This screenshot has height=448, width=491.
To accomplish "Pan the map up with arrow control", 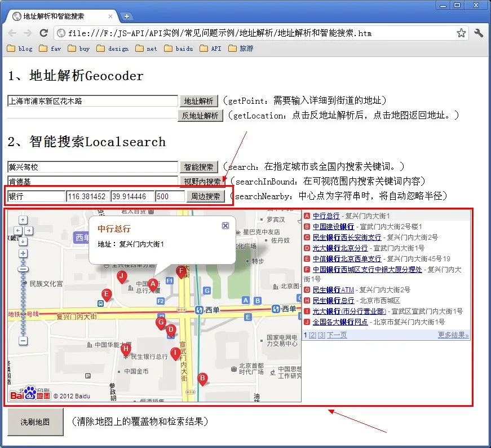I will pos(23,220).
